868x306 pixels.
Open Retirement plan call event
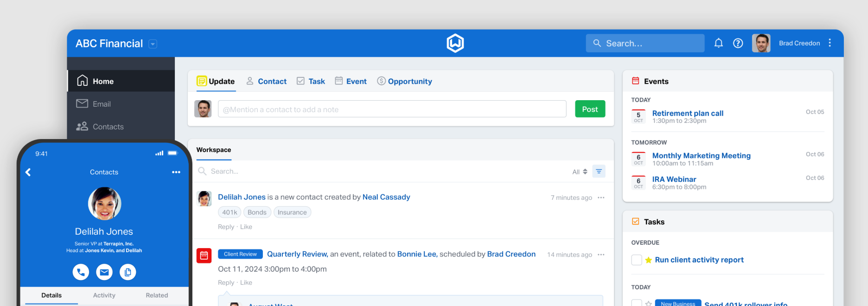[688, 113]
